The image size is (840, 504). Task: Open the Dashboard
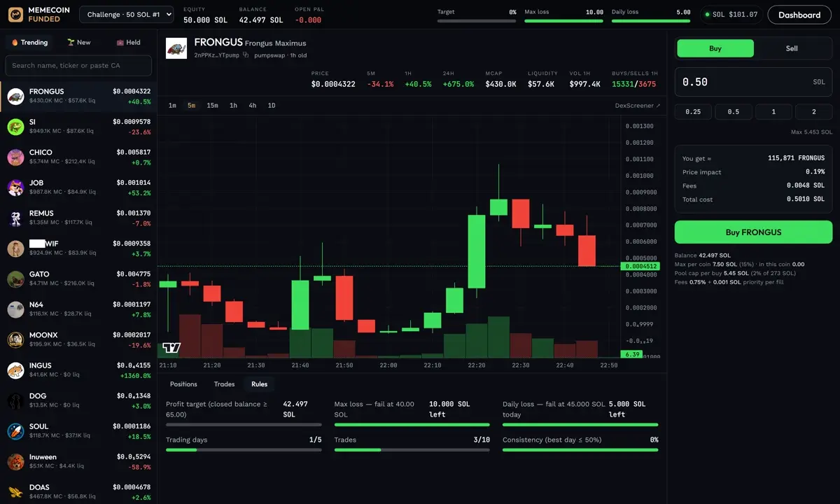(799, 15)
